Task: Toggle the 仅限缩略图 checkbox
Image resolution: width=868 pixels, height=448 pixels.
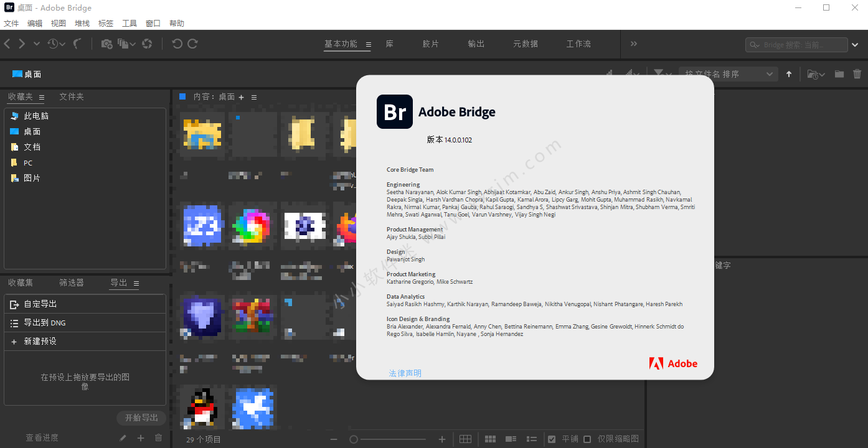Action: pos(587,439)
